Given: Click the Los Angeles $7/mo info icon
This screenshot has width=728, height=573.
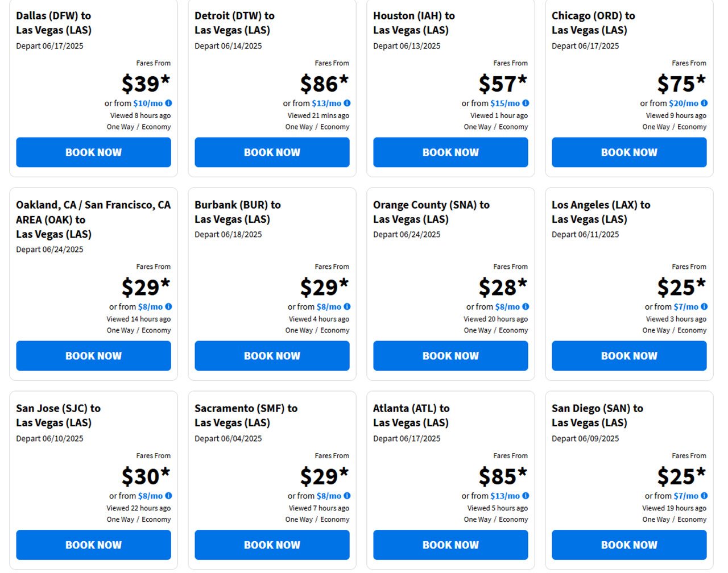Looking at the screenshot, I should pyautogui.click(x=704, y=306).
